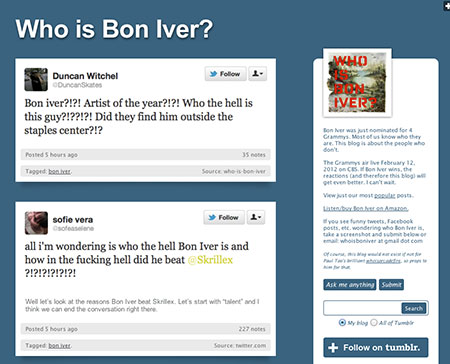Open the Submit page
The height and width of the screenshot is (364, 450).
click(391, 285)
